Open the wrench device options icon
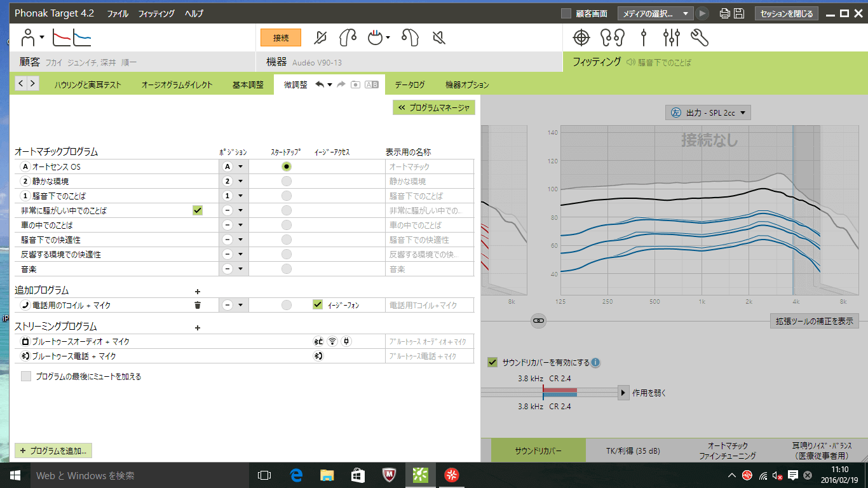 [x=699, y=38]
